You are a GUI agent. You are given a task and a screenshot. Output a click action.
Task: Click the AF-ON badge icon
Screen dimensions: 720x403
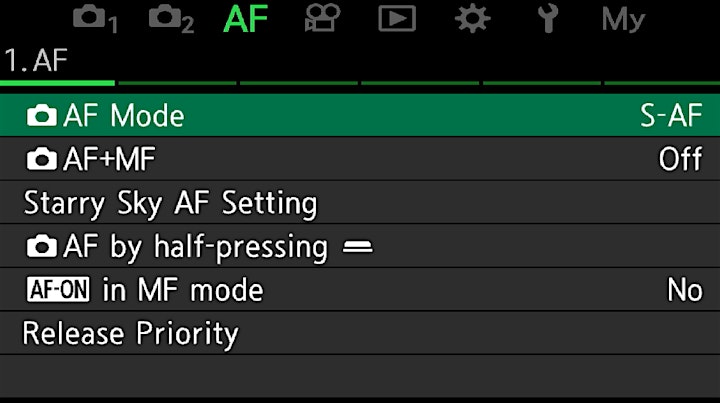point(58,290)
